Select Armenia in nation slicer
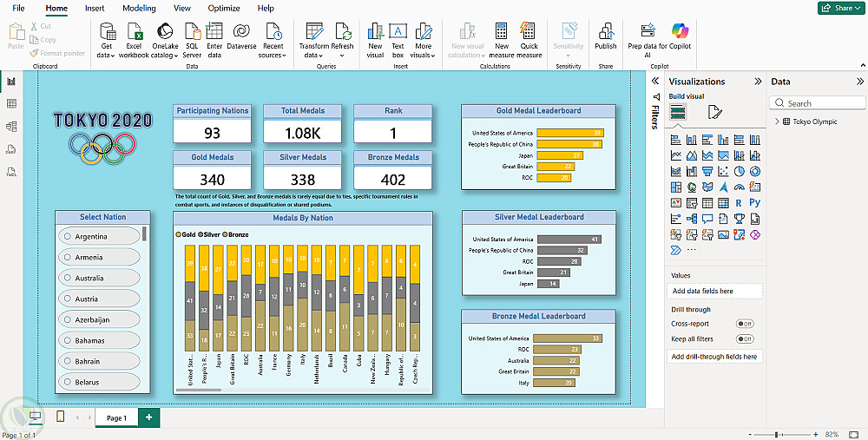This screenshot has width=868, height=440. point(99,257)
